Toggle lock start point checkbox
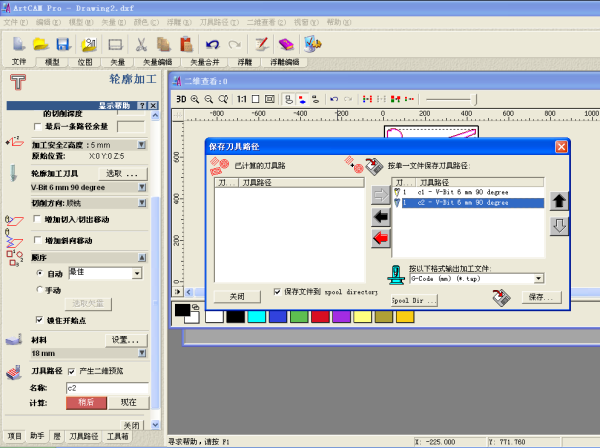 coord(39,319)
